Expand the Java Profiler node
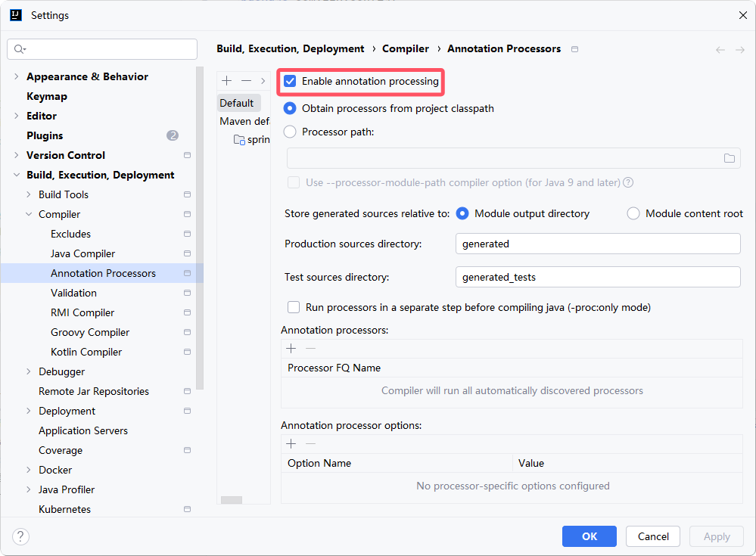This screenshot has width=756, height=556. [29, 489]
